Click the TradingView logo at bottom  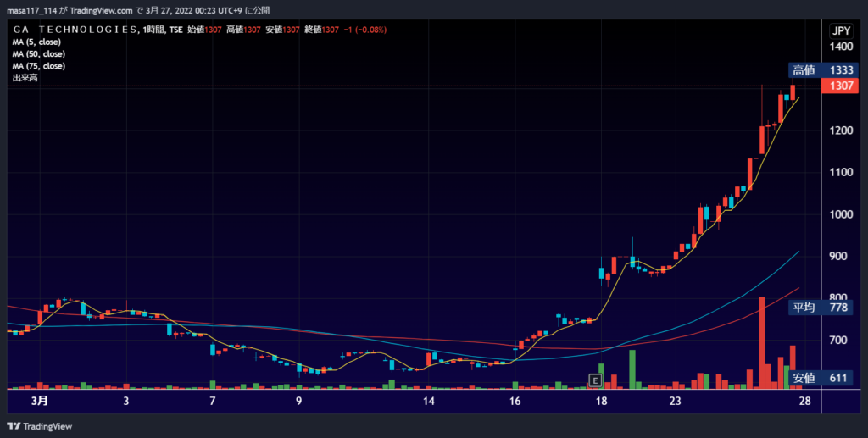[x=39, y=426]
